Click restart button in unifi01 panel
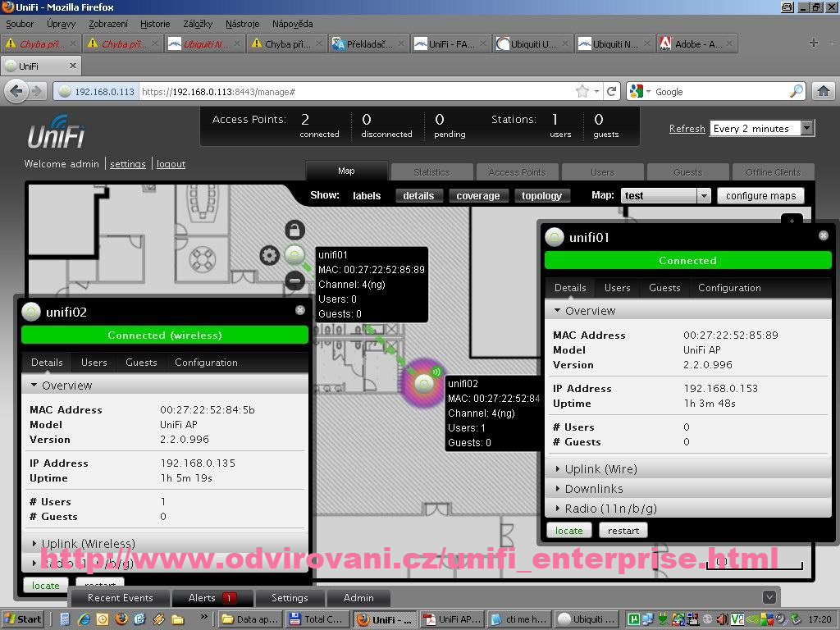Screen dimensions: 840x630 coord(623,531)
